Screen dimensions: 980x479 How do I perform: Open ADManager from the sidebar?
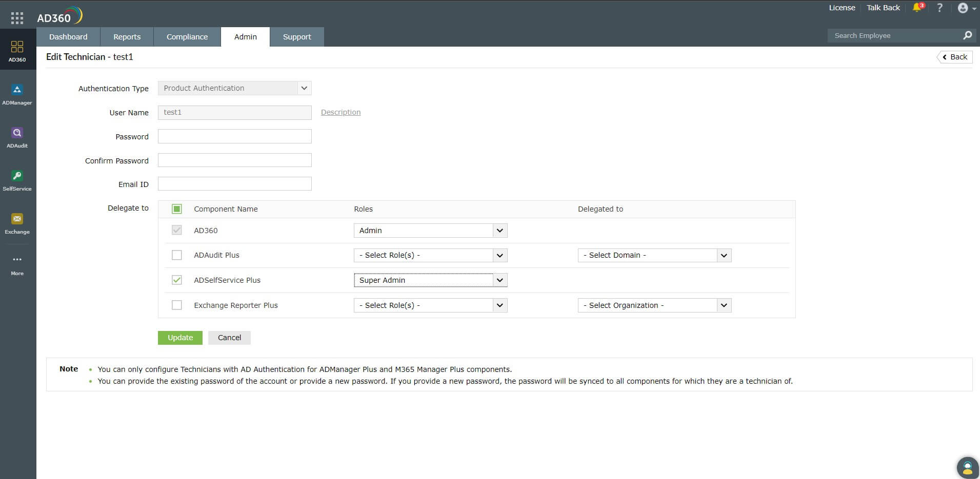17,95
